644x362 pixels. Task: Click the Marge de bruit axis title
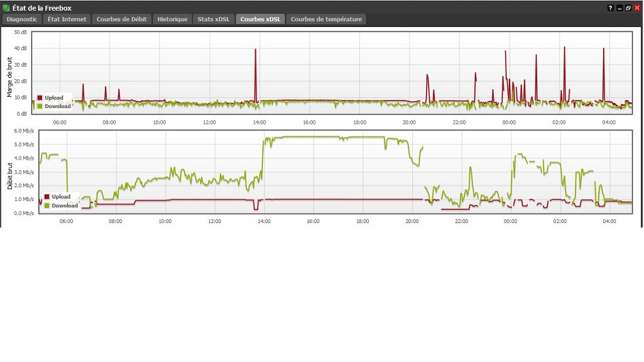click(9, 77)
